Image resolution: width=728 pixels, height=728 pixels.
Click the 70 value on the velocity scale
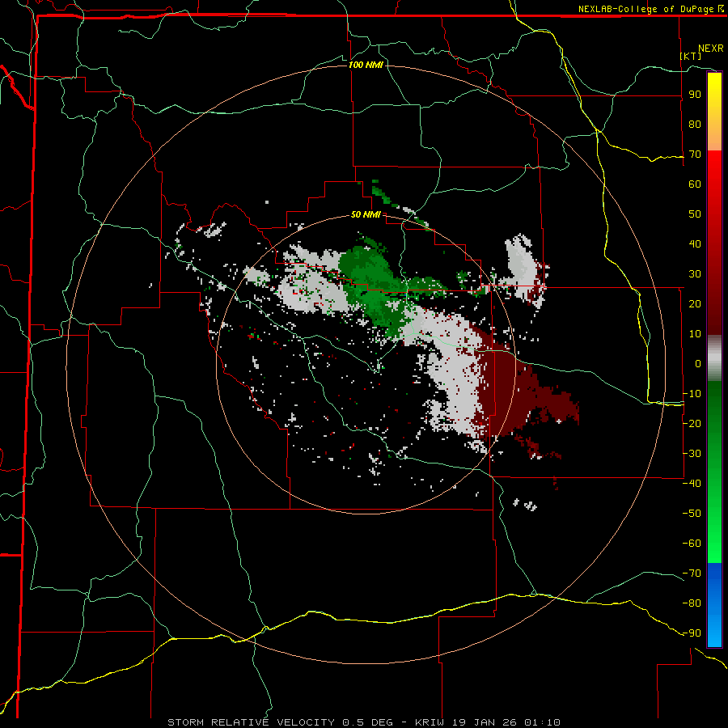click(695, 154)
